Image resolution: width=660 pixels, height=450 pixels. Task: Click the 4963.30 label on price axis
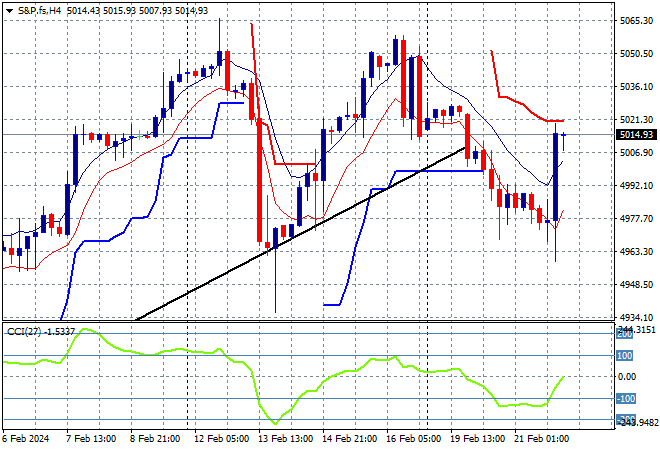coord(636,251)
